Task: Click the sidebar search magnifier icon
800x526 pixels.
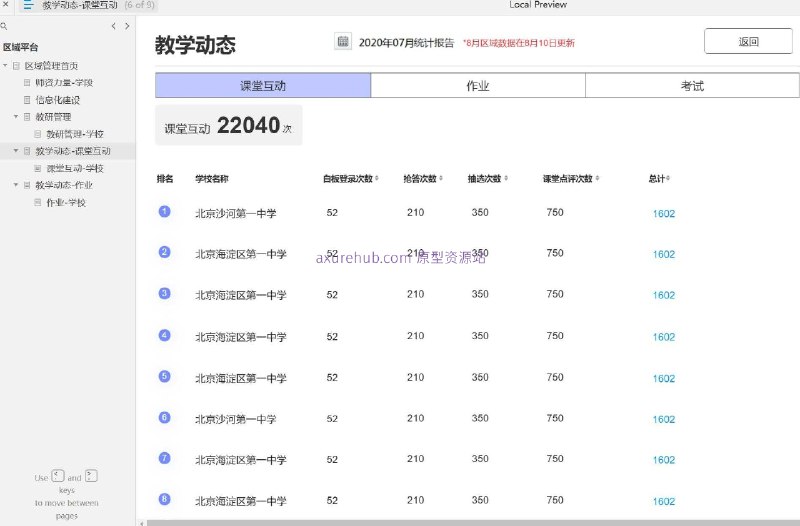Action: click(4, 26)
